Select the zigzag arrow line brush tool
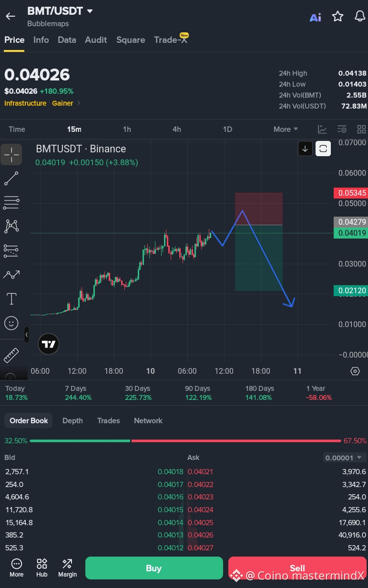 pos(11,274)
